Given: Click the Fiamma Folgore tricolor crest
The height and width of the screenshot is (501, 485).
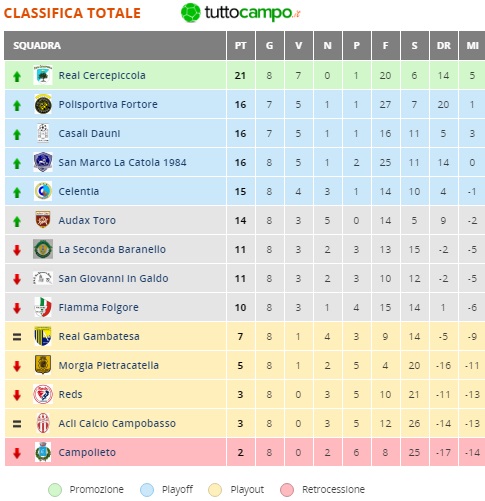Looking at the screenshot, I should click(43, 307).
